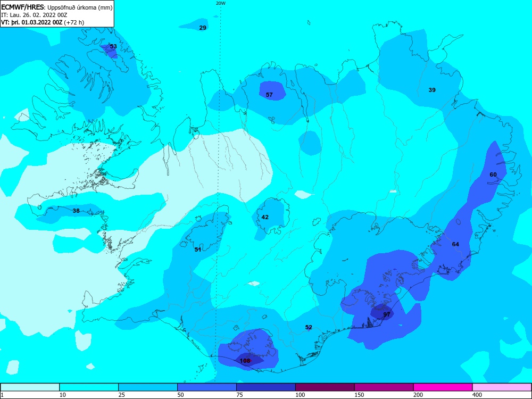The width and height of the screenshot is (532, 399).
Task: Click the IT: Lau. 26. 02. 2022 00Z line
Action: pyautogui.click(x=34, y=15)
